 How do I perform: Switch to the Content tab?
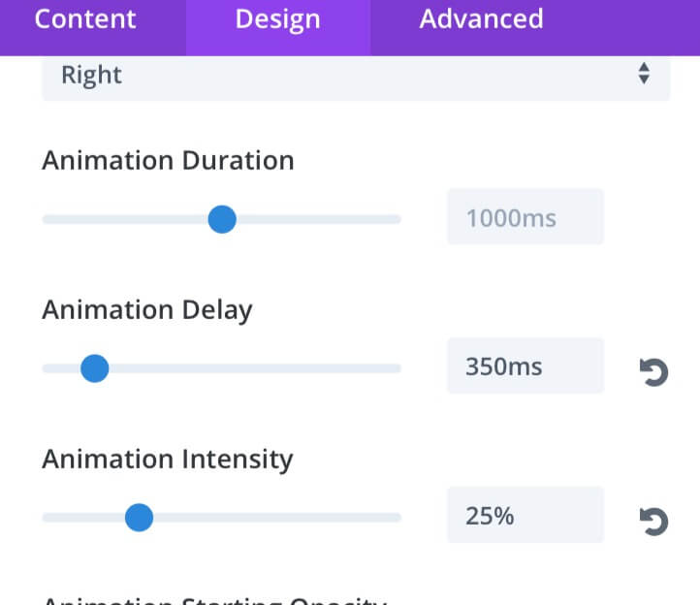(x=85, y=19)
